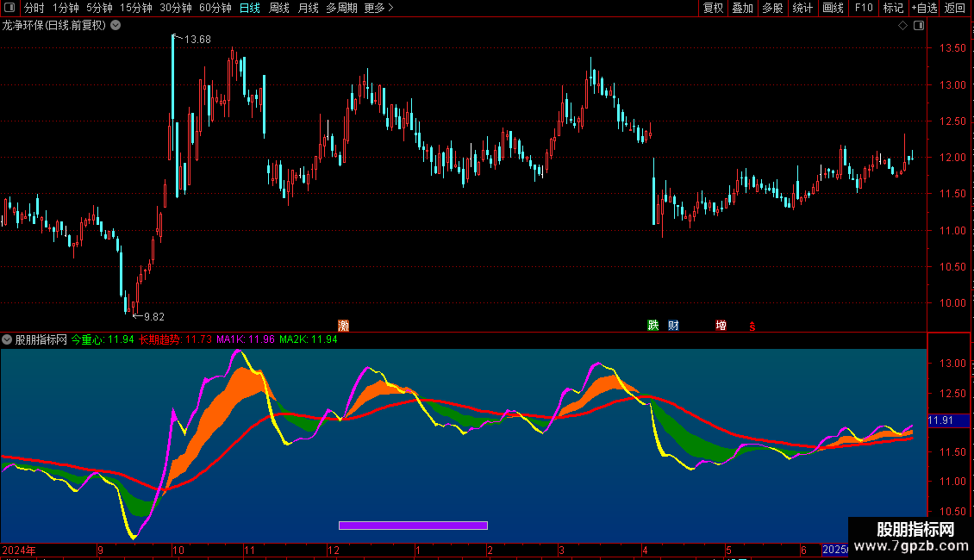
Task: Click the 10.50 label on indicator axis
Action: point(952,512)
